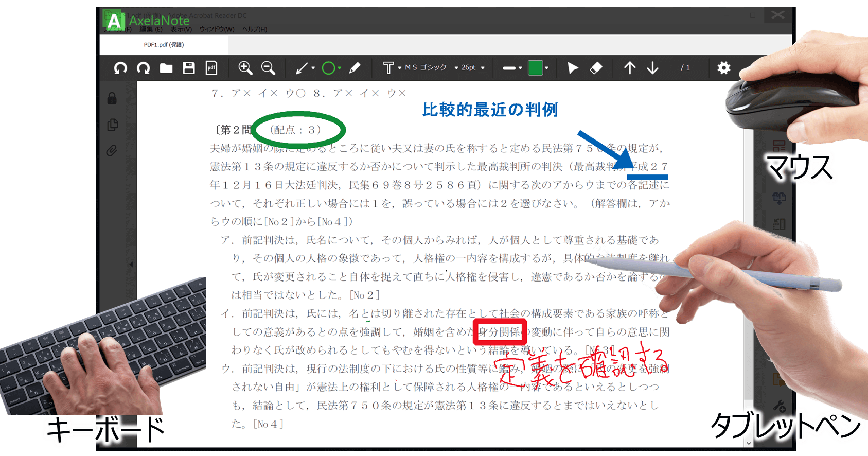868x456 pixels.
Task: Zoom out with the minus magnifier
Action: point(268,68)
